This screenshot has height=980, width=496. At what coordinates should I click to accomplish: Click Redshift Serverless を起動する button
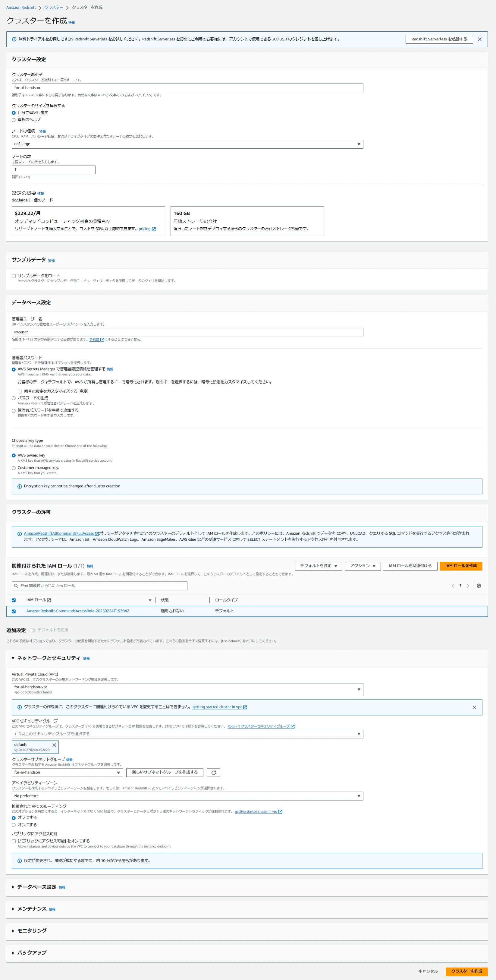(439, 39)
